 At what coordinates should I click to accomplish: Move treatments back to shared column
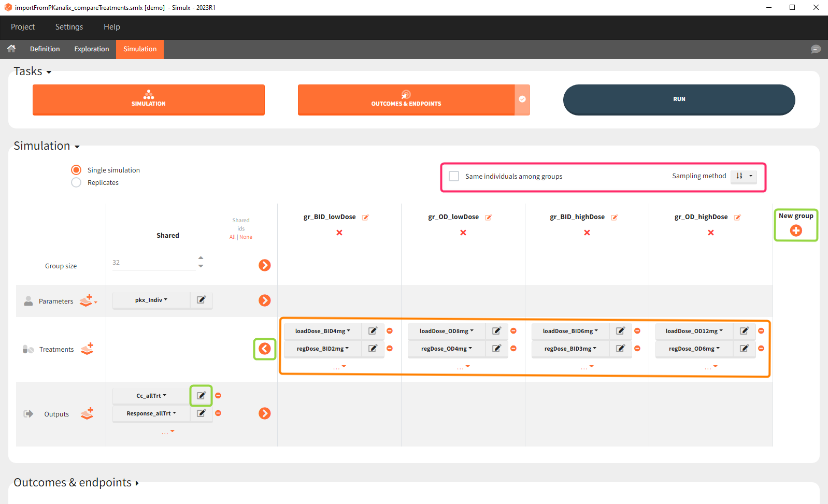pyautogui.click(x=265, y=349)
